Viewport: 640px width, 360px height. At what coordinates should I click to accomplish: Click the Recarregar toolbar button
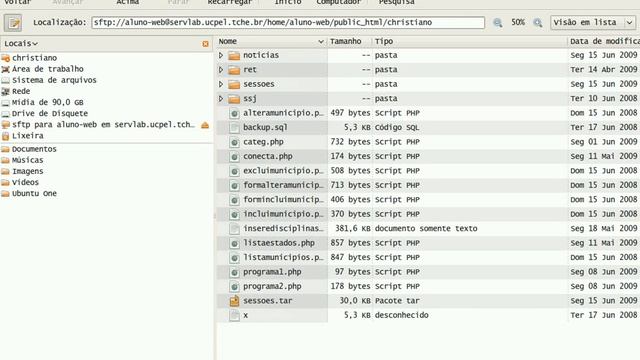pyautogui.click(x=230, y=2)
